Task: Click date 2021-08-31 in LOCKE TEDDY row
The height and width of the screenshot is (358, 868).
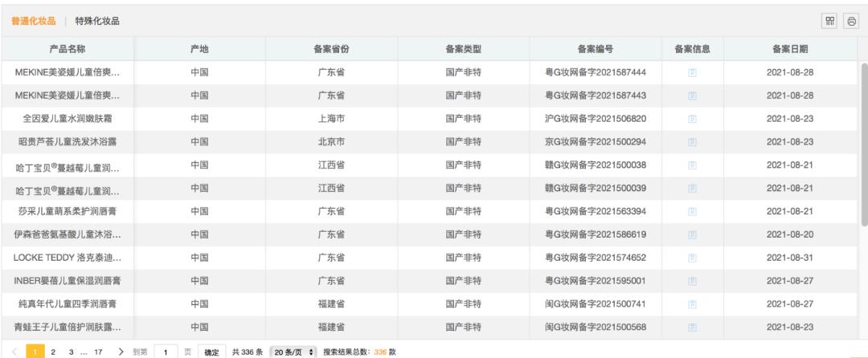Action: coord(790,258)
